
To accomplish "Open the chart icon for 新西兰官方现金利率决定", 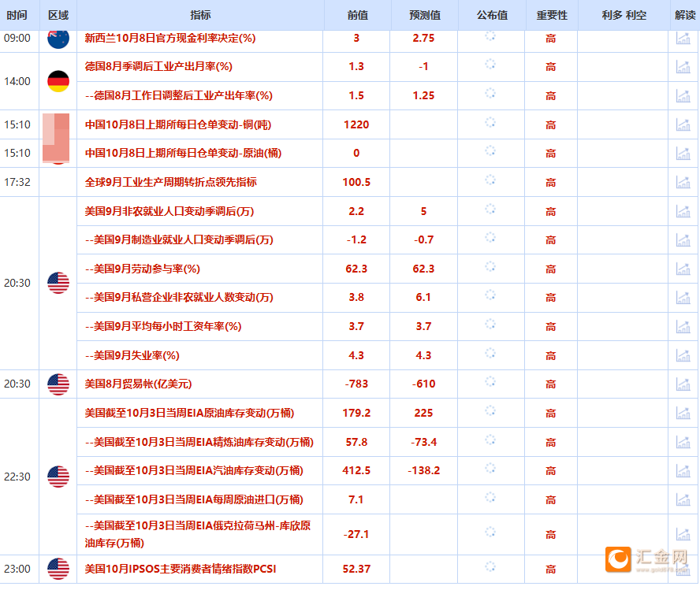I will point(683,38).
